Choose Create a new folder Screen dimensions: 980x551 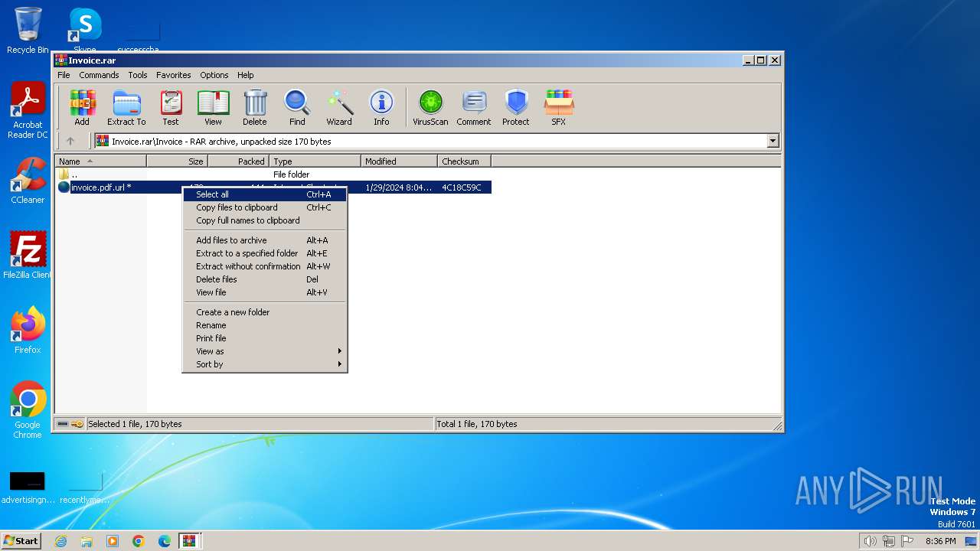tap(265, 312)
